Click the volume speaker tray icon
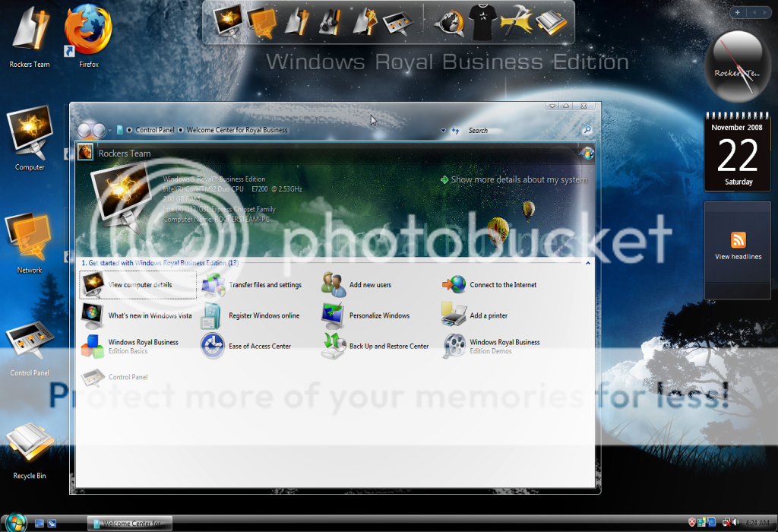Screen dimensions: 778x532 pos(735,522)
